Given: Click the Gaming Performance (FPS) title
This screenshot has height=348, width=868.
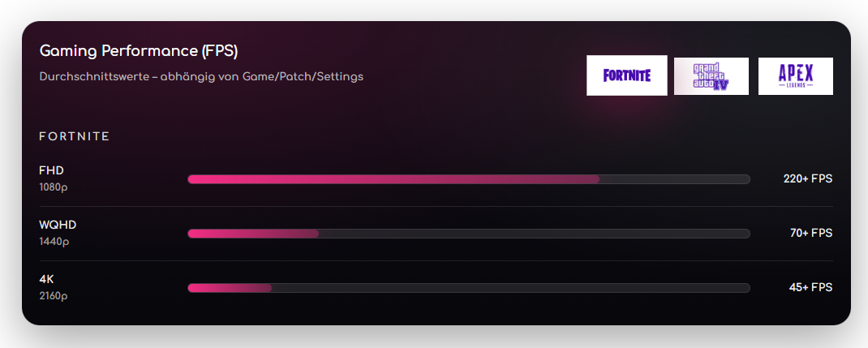Looking at the screenshot, I should [x=139, y=51].
